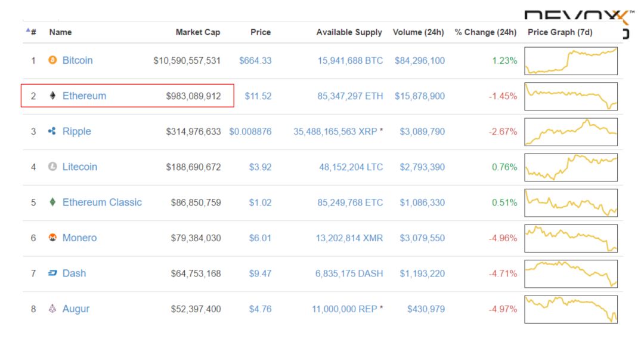Screen dimensions: 644x363
Task: Click Litecoin price $3.92
Action: coord(261,167)
